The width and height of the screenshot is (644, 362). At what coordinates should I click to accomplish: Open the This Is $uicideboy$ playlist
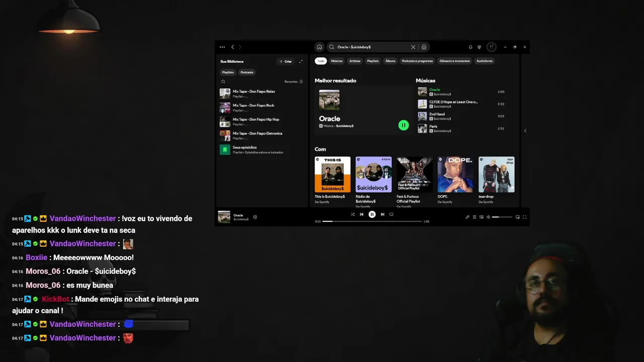pos(333,178)
